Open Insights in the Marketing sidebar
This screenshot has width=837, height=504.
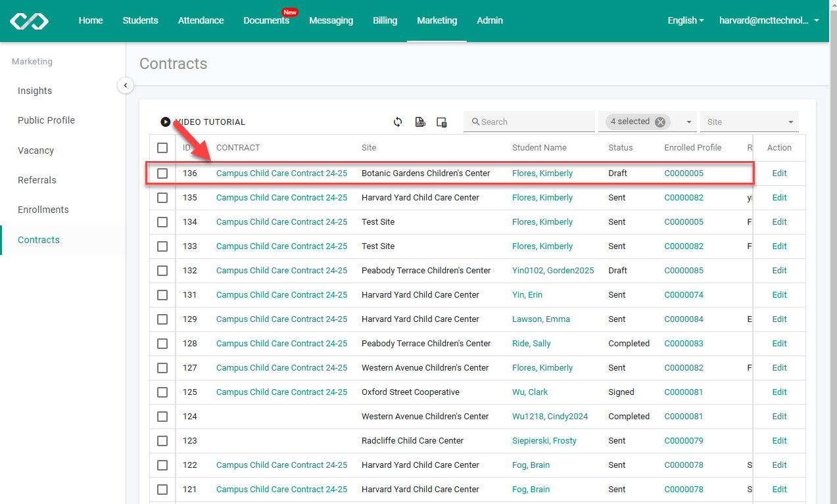pyautogui.click(x=35, y=91)
